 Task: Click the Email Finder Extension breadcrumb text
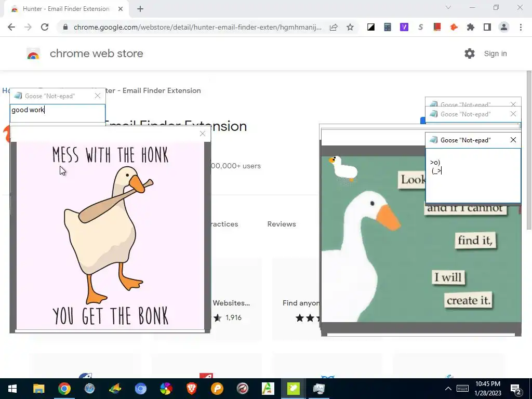pyautogui.click(x=162, y=90)
